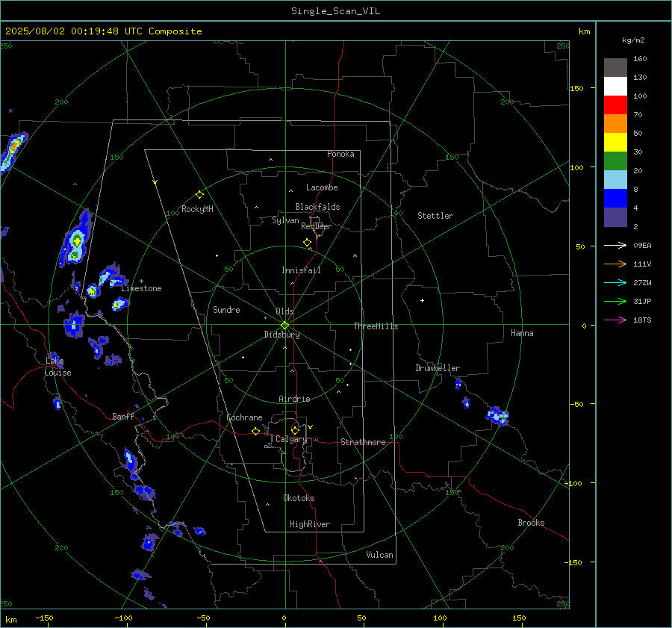Click the Stettler town label
This screenshot has height=628, width=672.
tap(435, 216)
